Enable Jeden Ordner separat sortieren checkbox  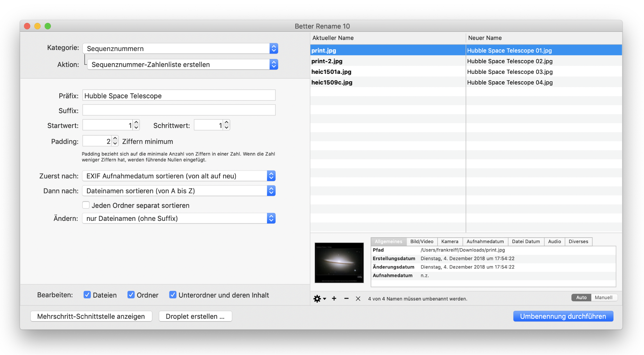tap(86, 205)
